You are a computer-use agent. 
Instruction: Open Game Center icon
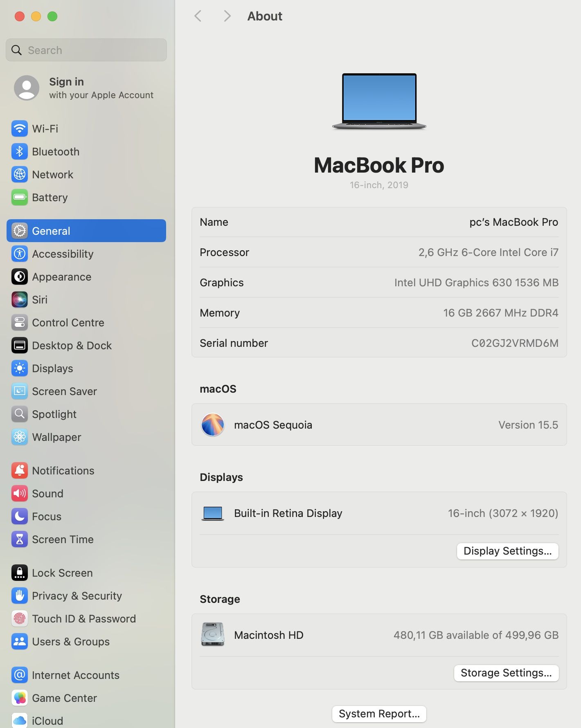click(x=20, y=698)
